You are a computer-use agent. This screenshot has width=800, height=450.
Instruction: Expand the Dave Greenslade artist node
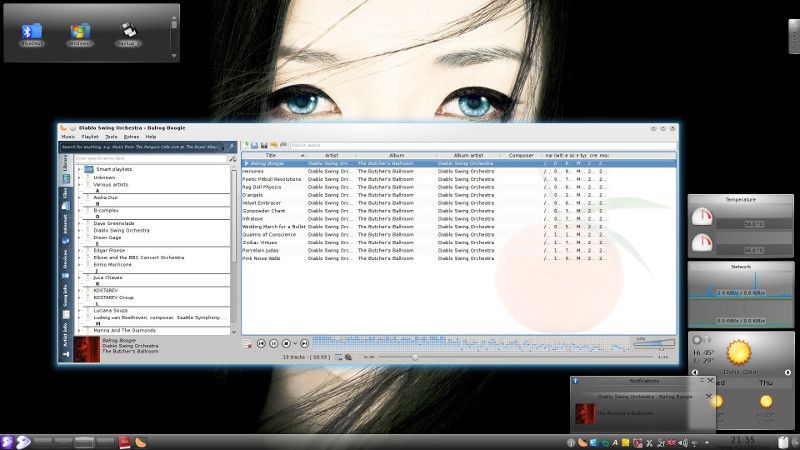(x=79, y=223)
